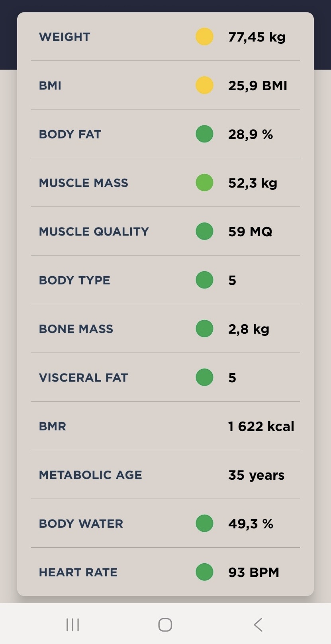Tap the yellow Weight status dot

point(204,37)
